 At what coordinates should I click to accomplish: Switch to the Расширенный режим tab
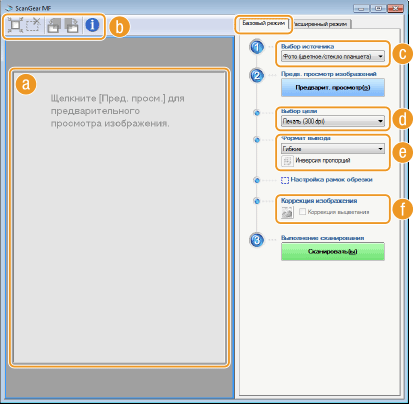point(320,24)
